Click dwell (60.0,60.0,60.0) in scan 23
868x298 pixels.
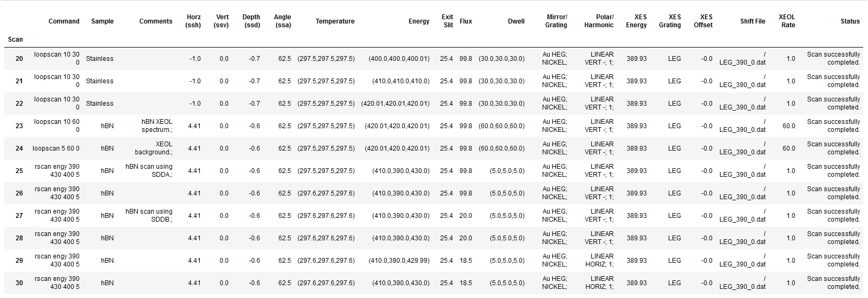[502, 126]
